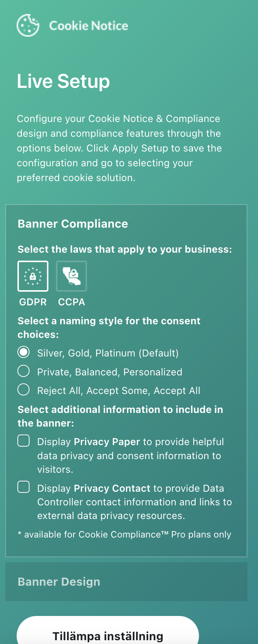Click the Private, Balanced, Personalized label
This screenshot has height=644, width=258.
tap(110, 372)
